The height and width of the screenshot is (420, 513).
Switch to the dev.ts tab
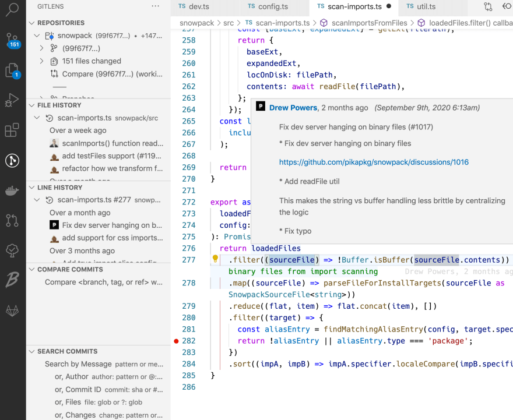pyautogui.click(x=205, y=6)
